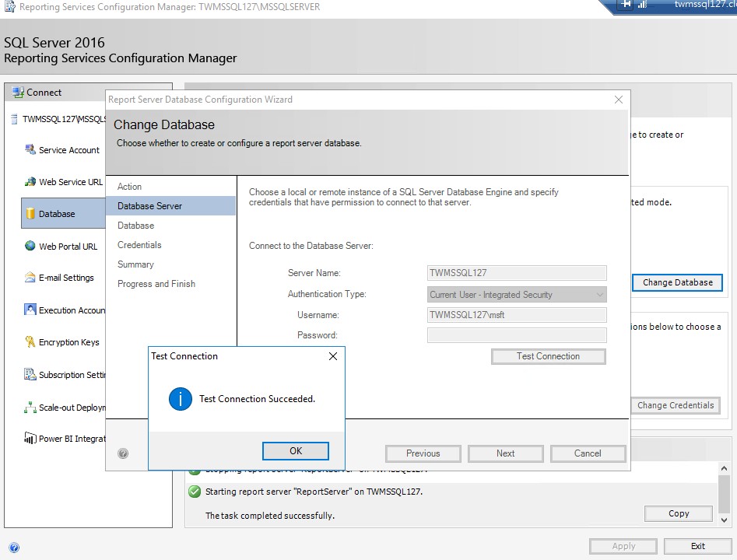The width and height of the screenshot is (737, 560).
Task: Click the wizard help icon
Action: point(123,453)
